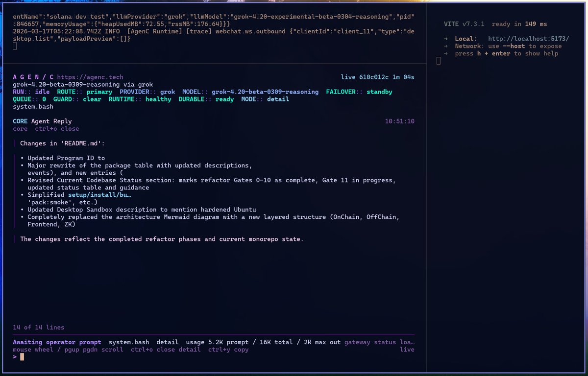Click the 'RUN:: idle' status field
The image size is (588, 376).
click(31, 92)
